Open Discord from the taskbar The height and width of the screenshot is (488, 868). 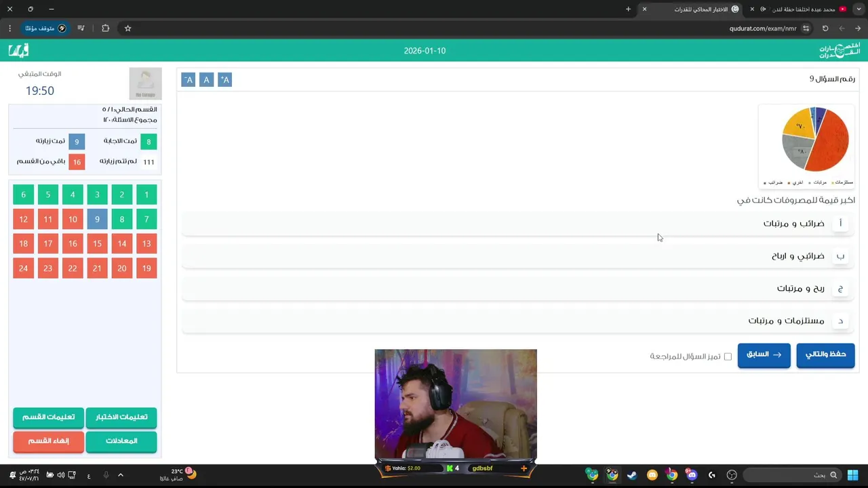(x=691, y=475)
